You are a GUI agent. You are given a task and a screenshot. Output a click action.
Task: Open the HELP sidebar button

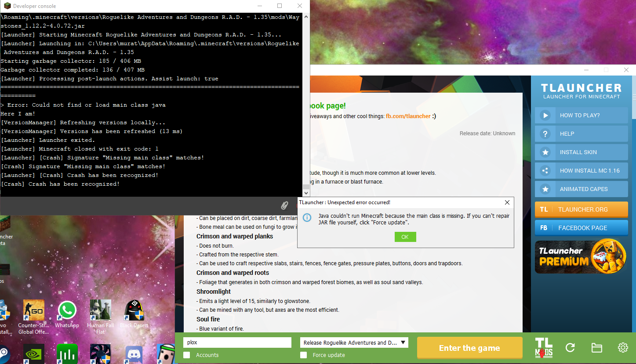click(581, 134)
